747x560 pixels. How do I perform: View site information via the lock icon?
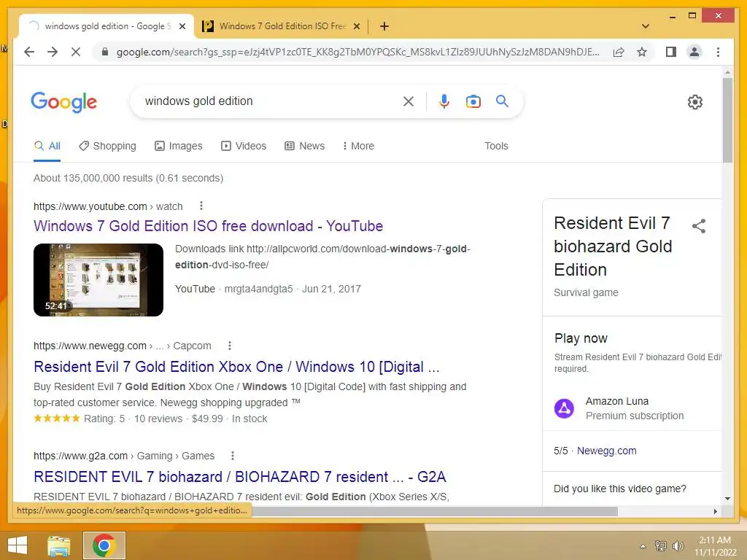tap(105, 52)
